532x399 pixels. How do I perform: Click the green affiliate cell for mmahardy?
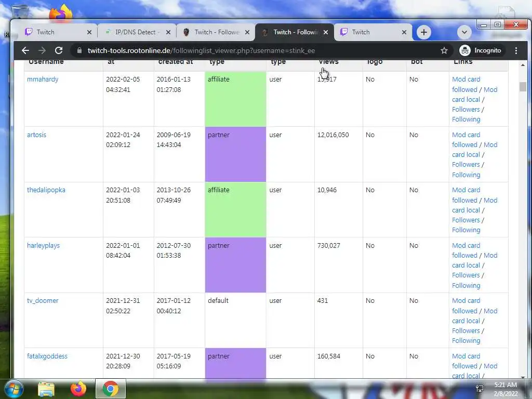[x=235, y=99]
